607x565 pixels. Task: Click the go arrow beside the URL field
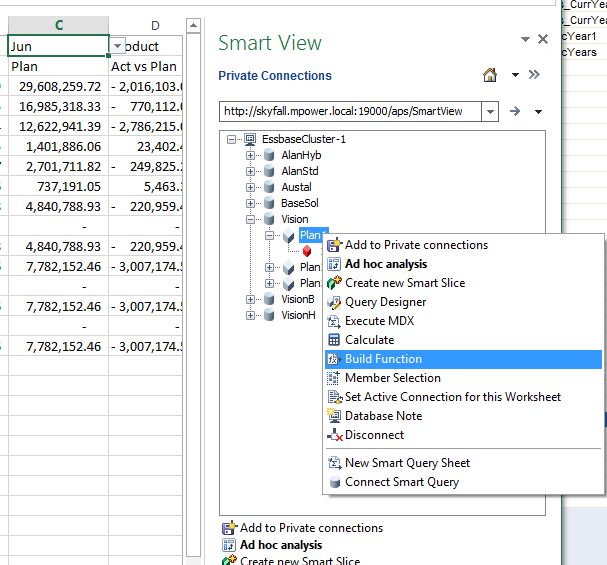(515, 111)
